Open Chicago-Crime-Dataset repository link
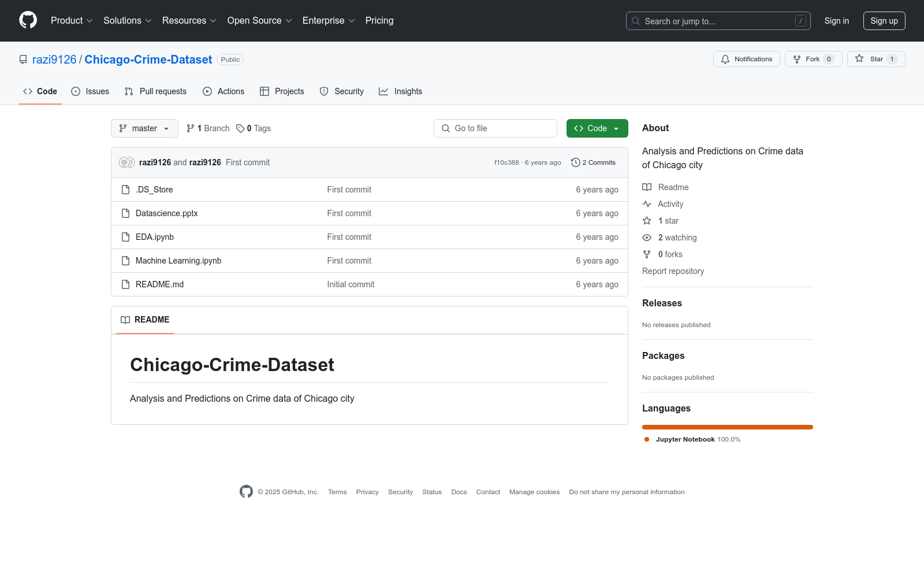The image size is (924, 578). 148,60
